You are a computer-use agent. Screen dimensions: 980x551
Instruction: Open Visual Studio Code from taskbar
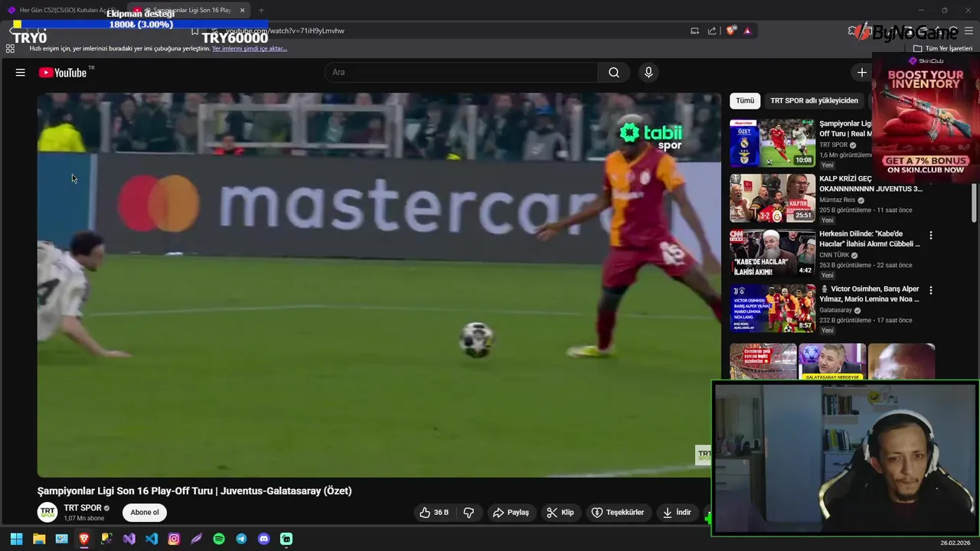tap(152, 539)
